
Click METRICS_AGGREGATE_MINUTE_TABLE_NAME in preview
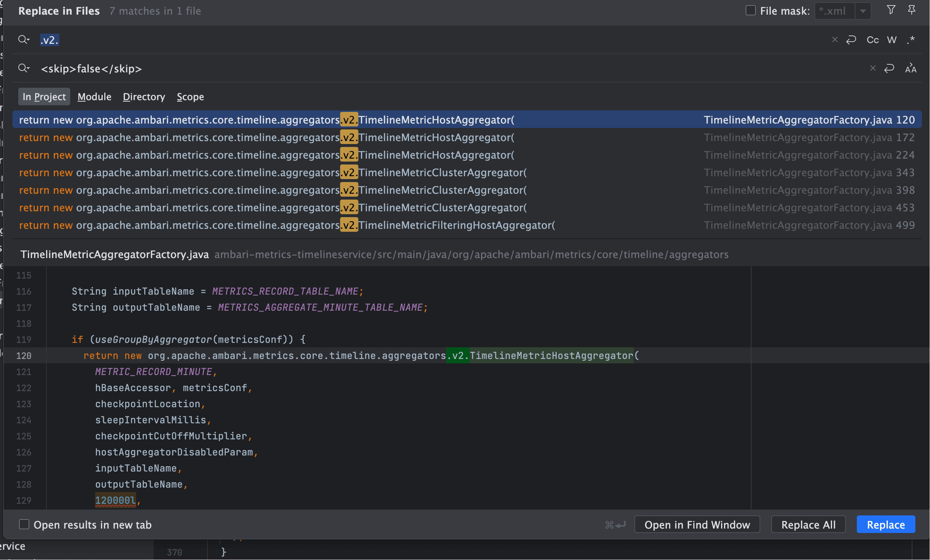tap(320, 307)
